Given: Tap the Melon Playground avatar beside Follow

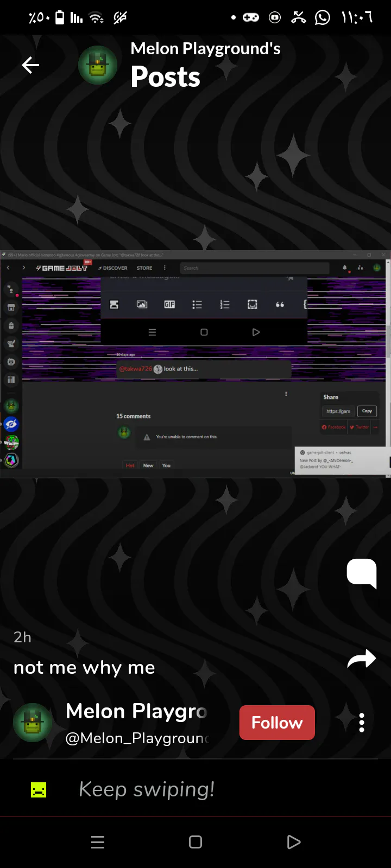Looking at the screenshot, I should tap(33, 723).
